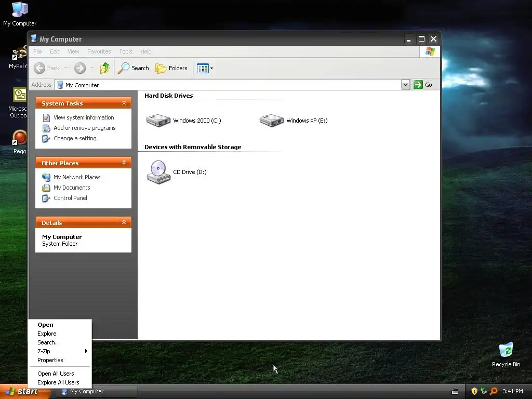
Task: Select the Pego desktop shortcut
Action: pyautogui.click(x=20, y=142)
